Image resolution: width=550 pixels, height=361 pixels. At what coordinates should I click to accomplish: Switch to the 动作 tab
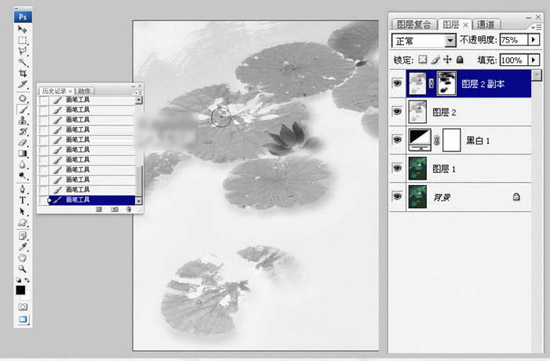point(84,91)
